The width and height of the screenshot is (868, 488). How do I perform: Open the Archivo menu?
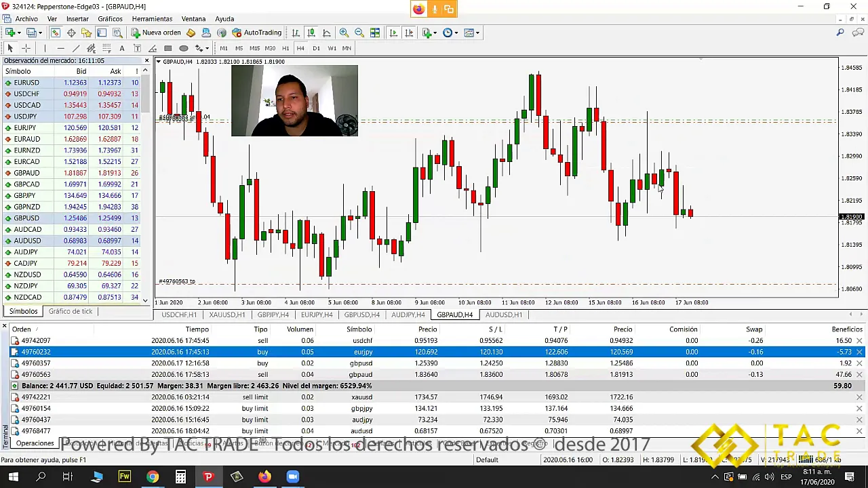[26, 19]
